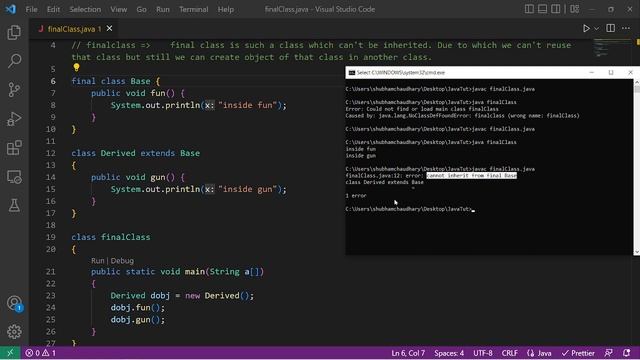The width and height of the screenshot is (640, 360).
Task: Click line number 12 in gutter
Action: coord(51,153)
